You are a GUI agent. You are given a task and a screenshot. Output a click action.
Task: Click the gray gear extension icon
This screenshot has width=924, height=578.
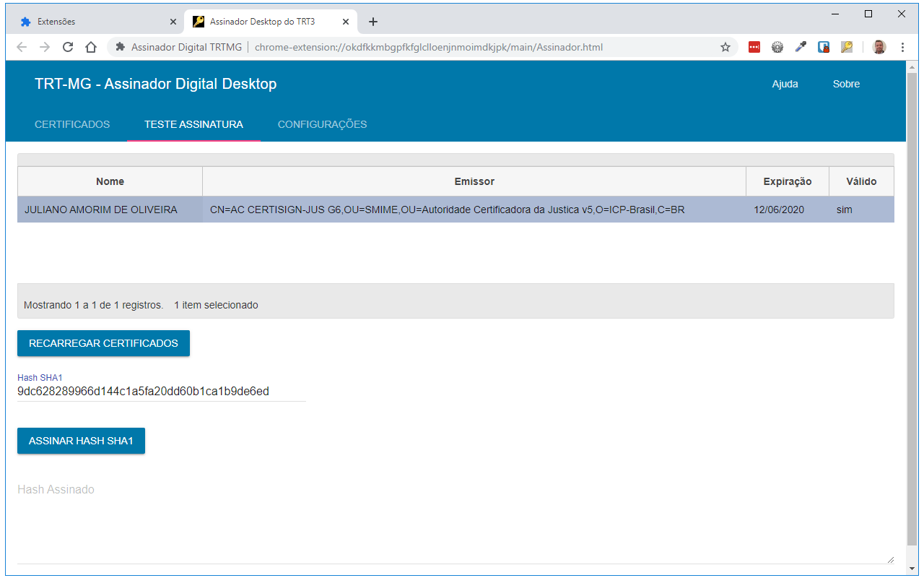click(777, 47)
